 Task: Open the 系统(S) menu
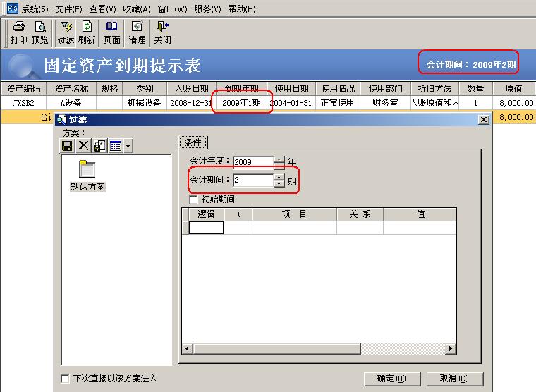pos(35,9)
